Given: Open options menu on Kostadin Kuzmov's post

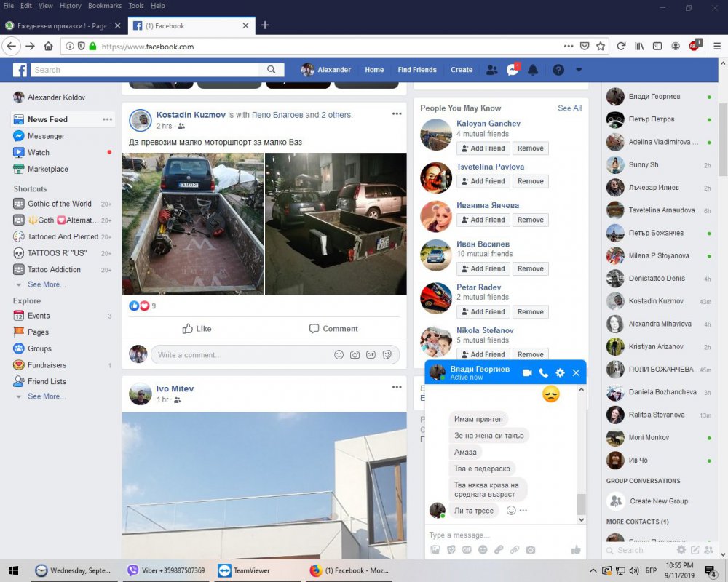Looking at the screenshot, I should click(397, 114).
